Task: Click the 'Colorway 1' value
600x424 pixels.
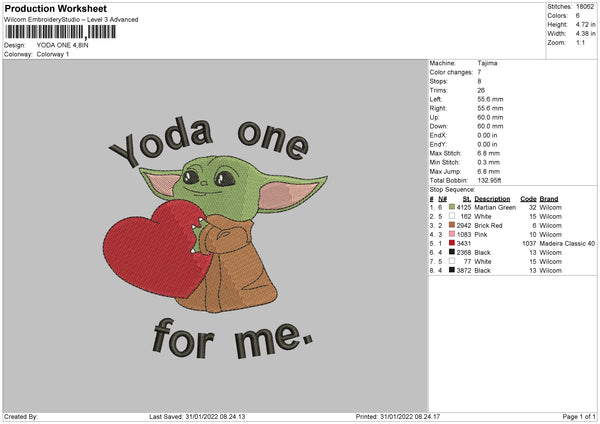Action: [53, 54]
